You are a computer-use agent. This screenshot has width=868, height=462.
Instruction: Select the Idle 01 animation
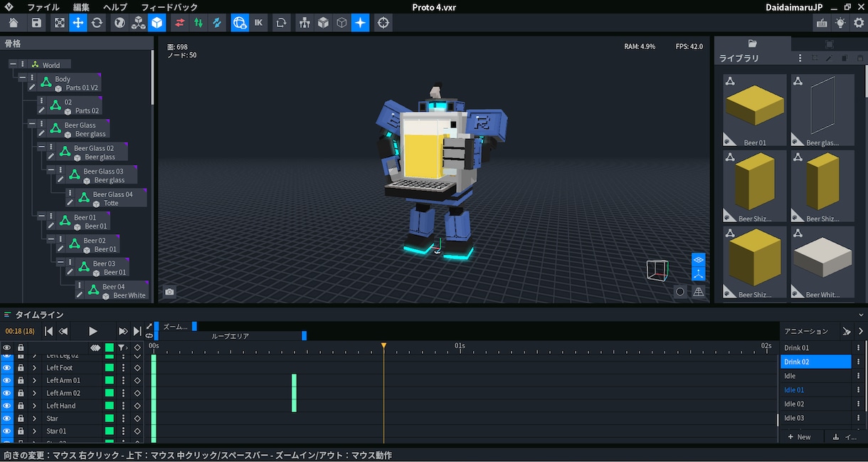(816, 390)
